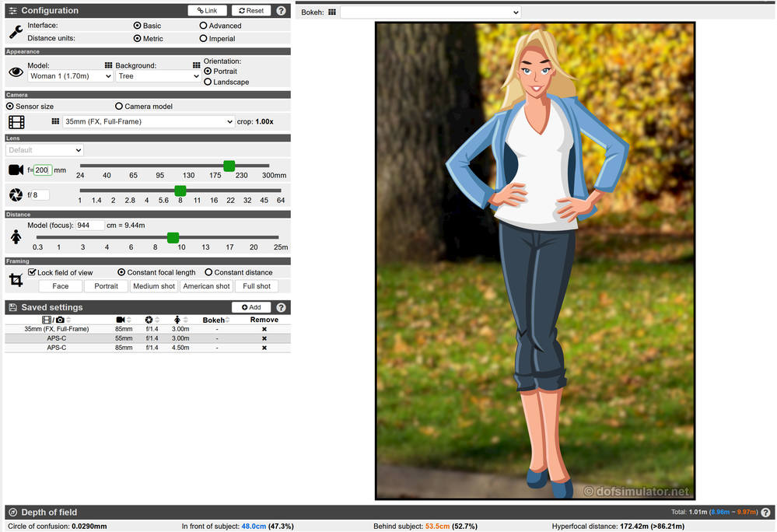The height and width of the screenshot is (532, 777).
Task: Sort saved settings by aperture column icon
Action: (149, 320)
